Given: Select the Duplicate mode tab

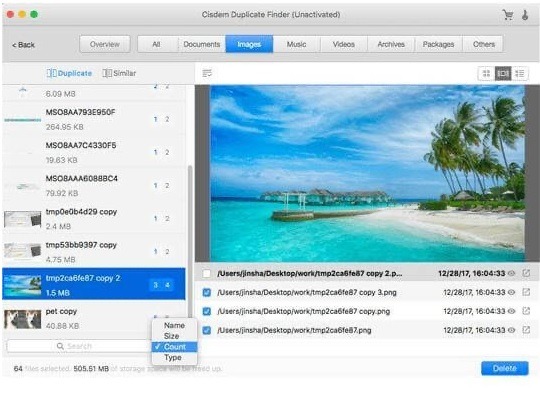Looking at the screenshot, I should (x=69, y=73).
